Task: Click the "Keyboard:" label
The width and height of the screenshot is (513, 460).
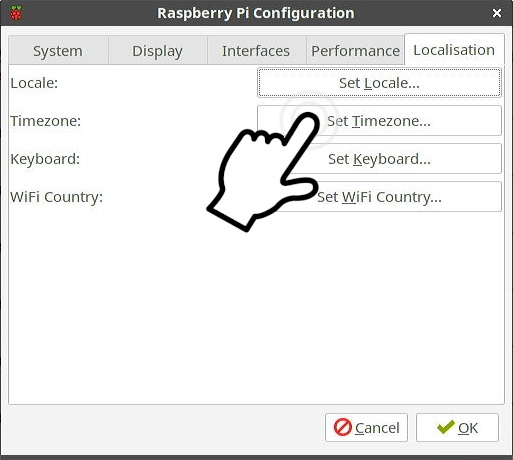Action: coord(45,159)
